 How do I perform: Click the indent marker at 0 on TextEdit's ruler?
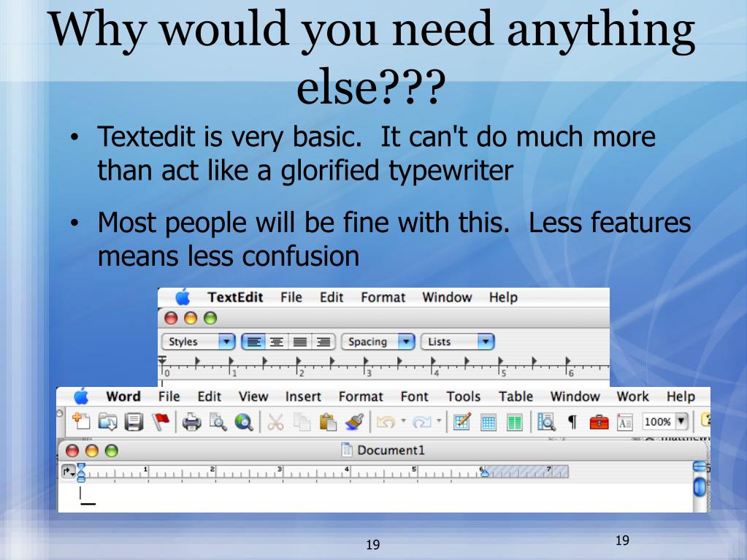(x=162, y=362)
